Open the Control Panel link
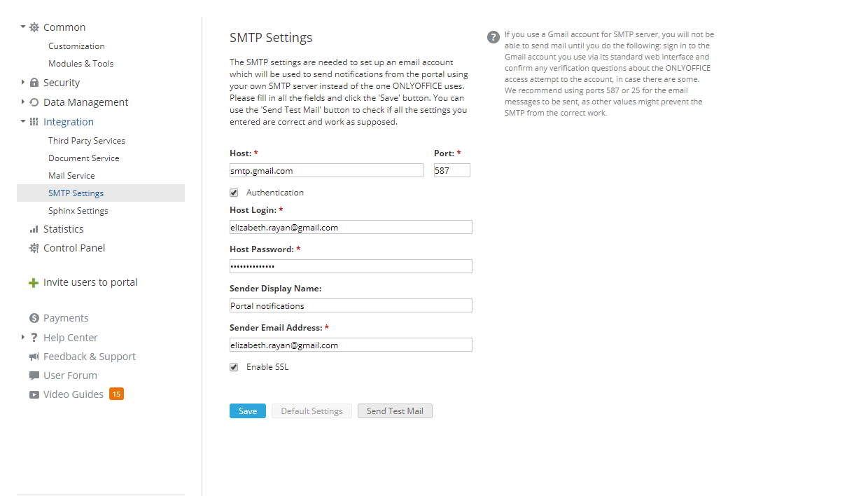Screen dimensions: 868x496 (x=74, y=248)
